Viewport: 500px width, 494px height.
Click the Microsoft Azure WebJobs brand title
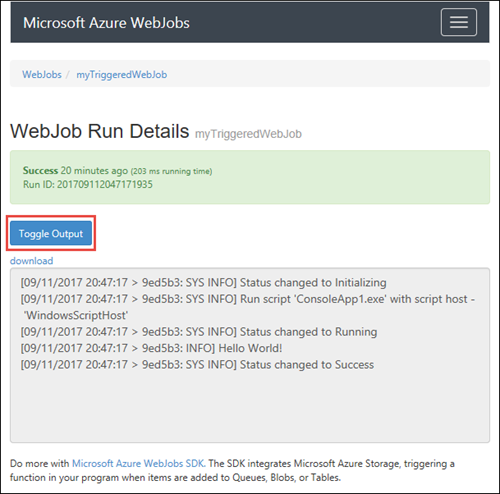[106, 23]
